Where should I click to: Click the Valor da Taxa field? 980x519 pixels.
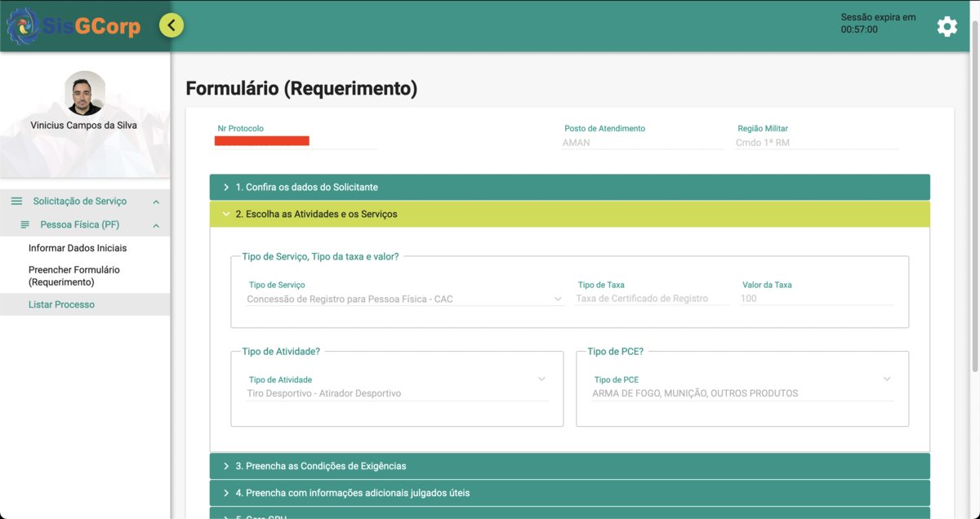[x=816, y=299]
